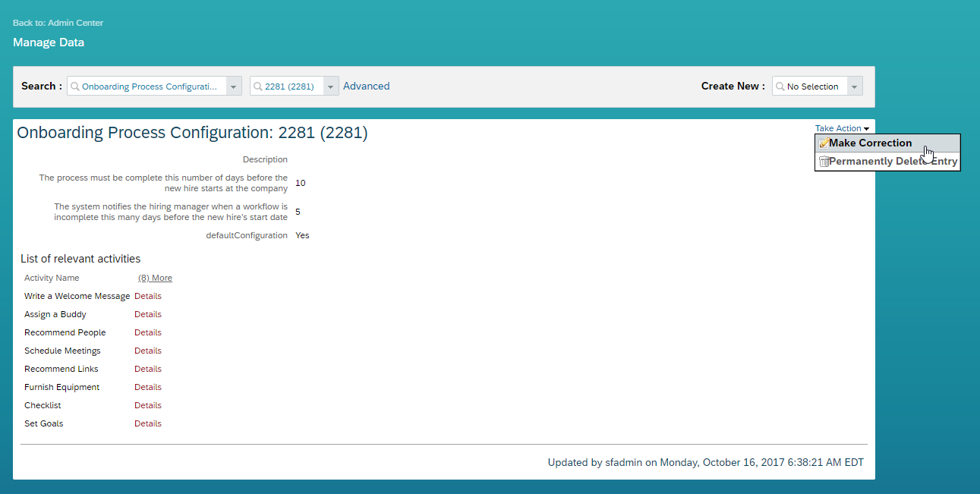Click the Activity Name column header
The width and height of the screenshot is (980, 494).
pos(52,278)
